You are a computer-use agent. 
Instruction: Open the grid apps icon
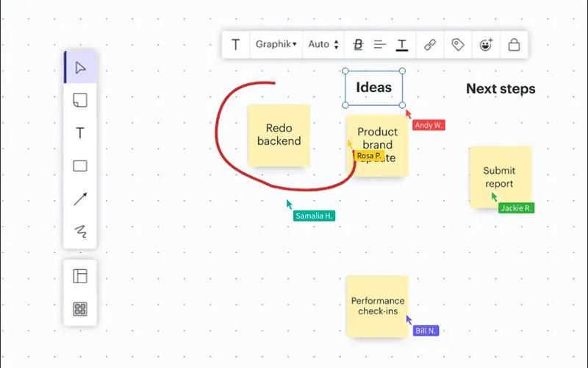tap(80, 309)
